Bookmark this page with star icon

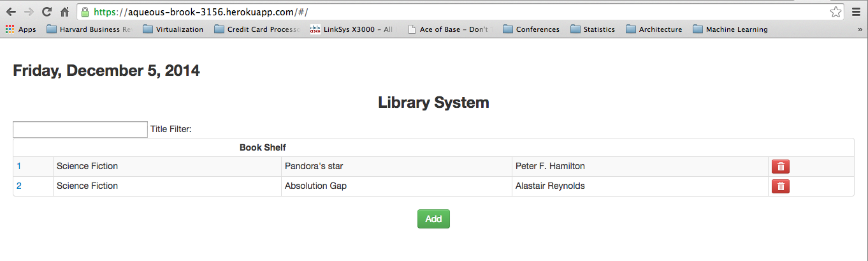(835, 12)
